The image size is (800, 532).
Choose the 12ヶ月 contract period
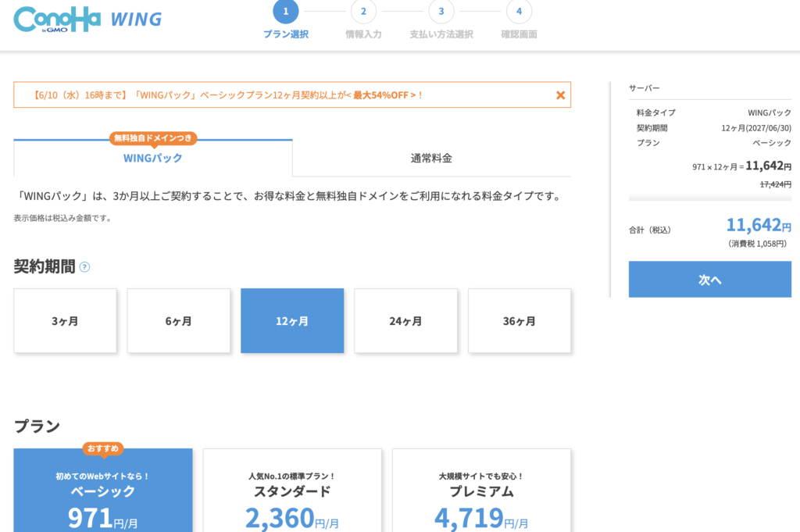[x=292, y=321]
